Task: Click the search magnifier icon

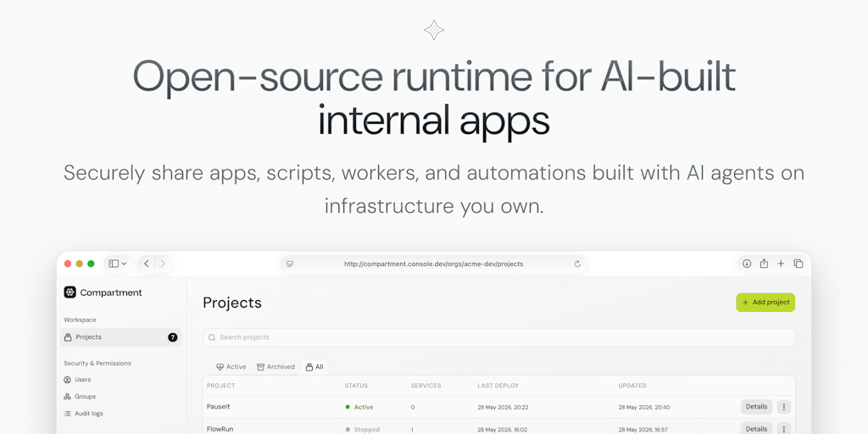Action: pos(212,337)
